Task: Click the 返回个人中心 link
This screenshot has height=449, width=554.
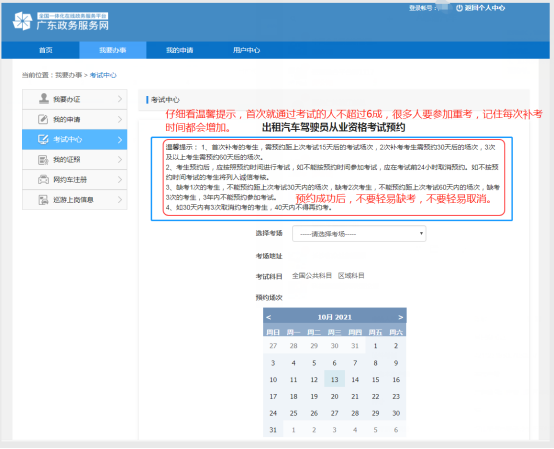Action: 484,8
